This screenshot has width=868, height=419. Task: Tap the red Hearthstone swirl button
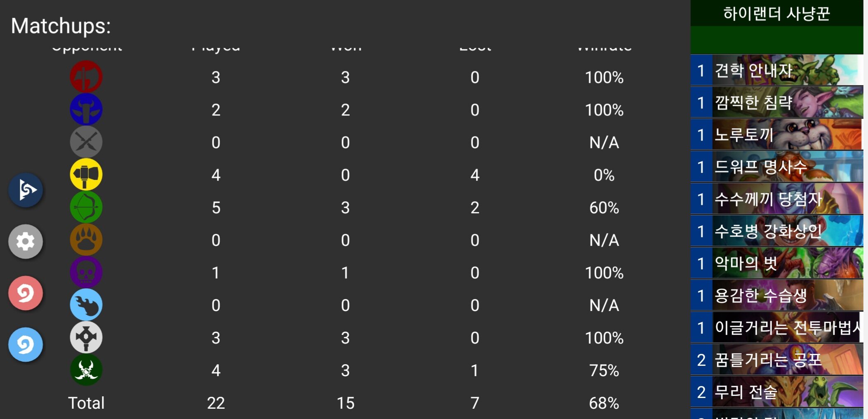(26, 293)
